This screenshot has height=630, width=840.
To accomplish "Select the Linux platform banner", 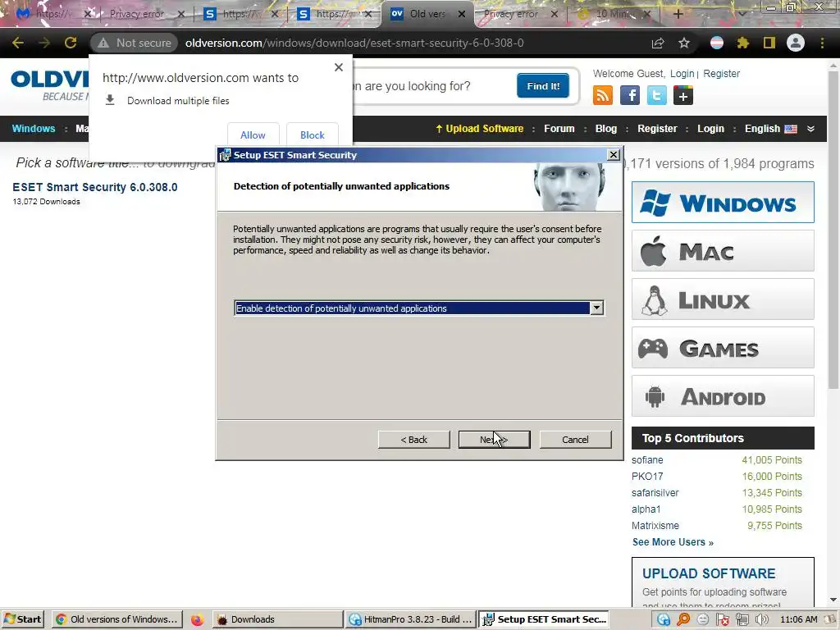I will (723, 299).
